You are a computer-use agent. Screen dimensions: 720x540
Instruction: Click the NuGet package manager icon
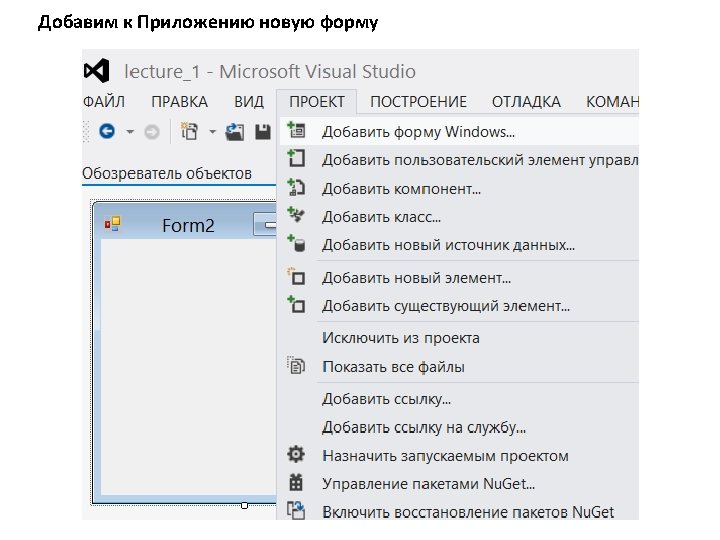click(x=296, y=482)
